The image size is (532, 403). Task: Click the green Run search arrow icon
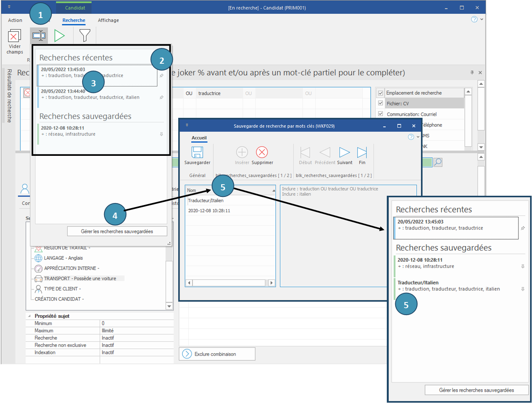point(60,36)
